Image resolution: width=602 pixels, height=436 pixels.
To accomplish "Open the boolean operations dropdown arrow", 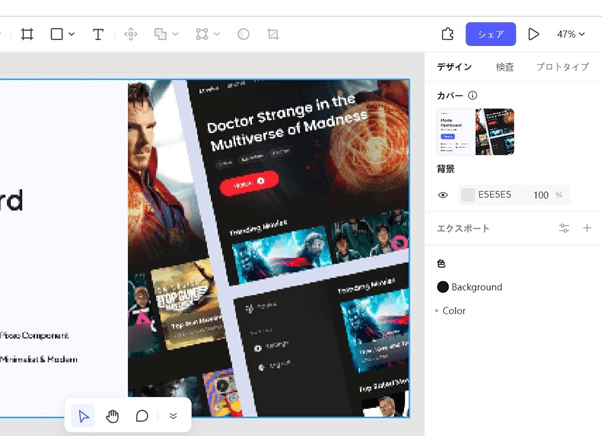I will (175, 34).
